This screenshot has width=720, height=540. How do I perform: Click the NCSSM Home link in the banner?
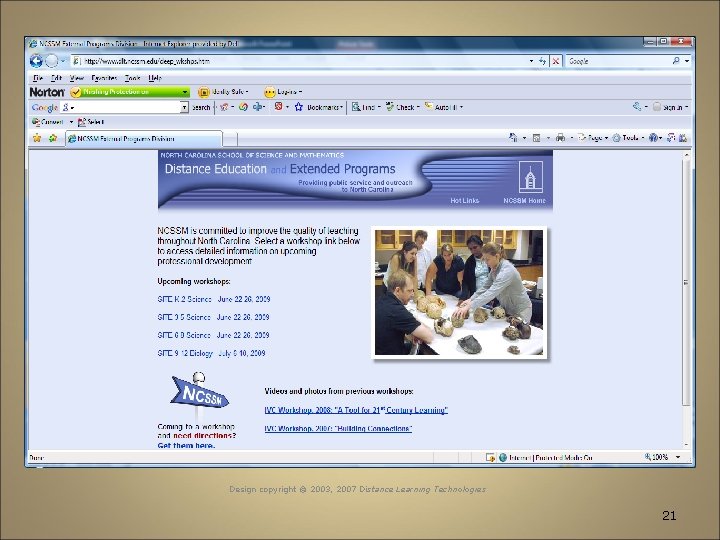524,201
